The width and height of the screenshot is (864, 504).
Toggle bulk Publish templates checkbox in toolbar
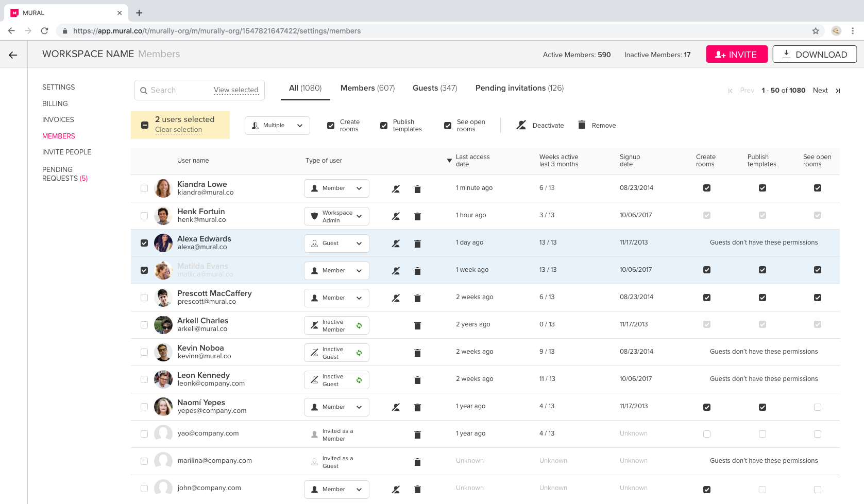384,126
